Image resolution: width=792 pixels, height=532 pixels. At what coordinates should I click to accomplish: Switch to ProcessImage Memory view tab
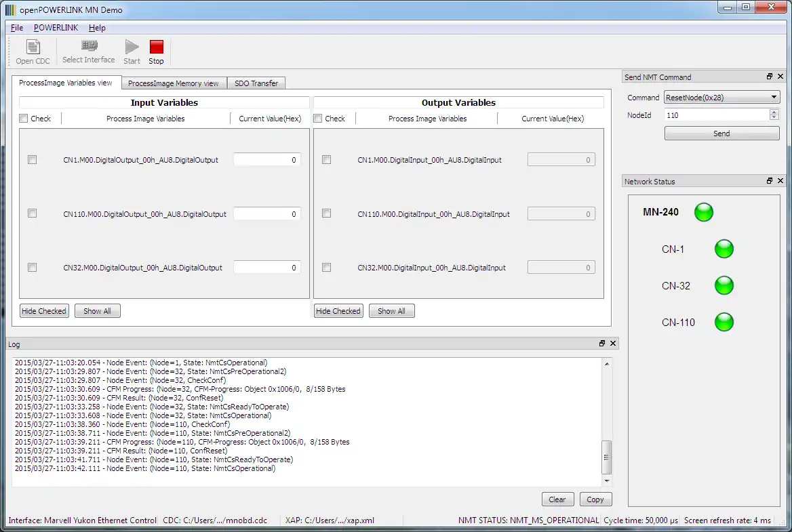click(x=174, y=83)
